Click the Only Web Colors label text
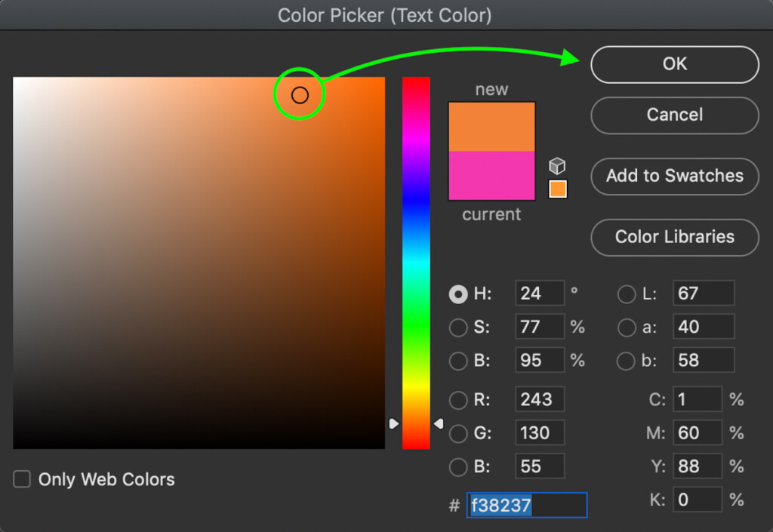773x532 pixels. (x=106, y=479)
